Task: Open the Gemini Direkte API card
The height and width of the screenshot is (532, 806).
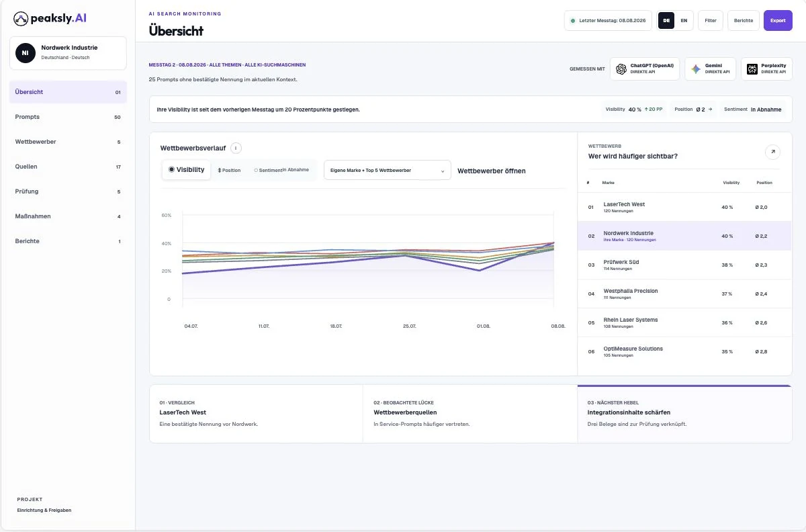Action: point(710,69)
